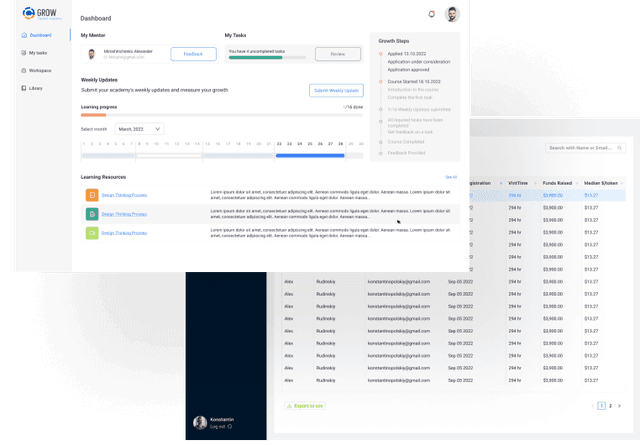The height and width of the screenshot is (445, 640).
Task: Click the teal Design Thinking resource icon
Action: coord(92,214)
